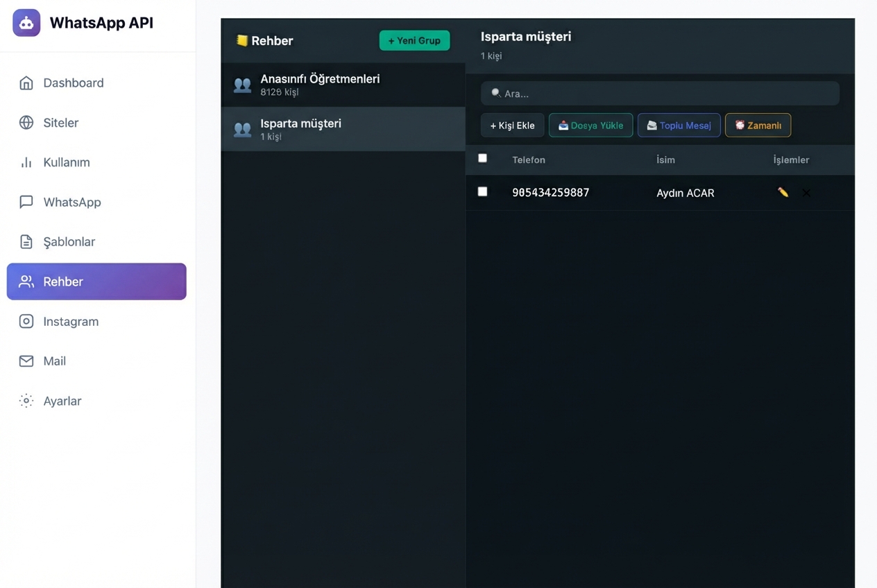Click the Ayarlar gear icon
The width and height of the screenshot is (877, 588).
tap(26, 401)
